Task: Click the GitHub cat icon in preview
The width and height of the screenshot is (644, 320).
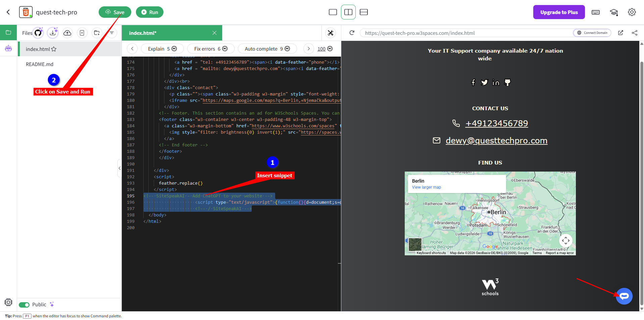Action: click(x=507, y=82)
